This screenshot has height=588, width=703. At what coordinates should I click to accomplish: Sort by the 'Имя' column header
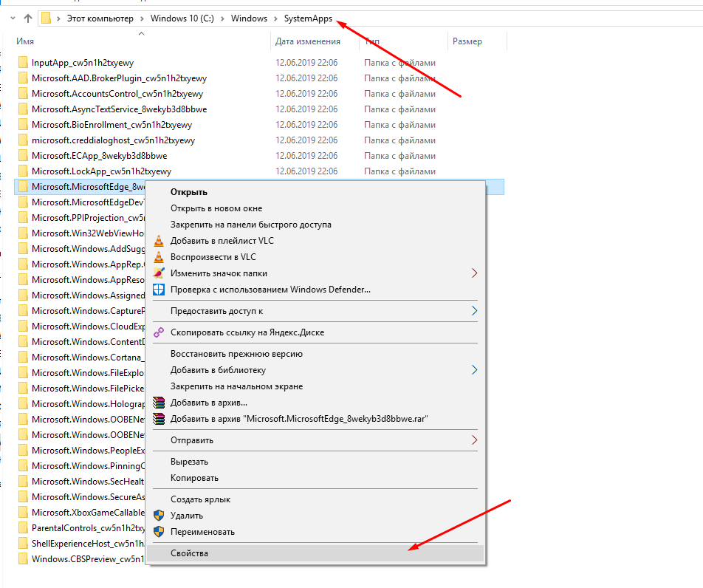pyautogui.click(x=25, y=41)
